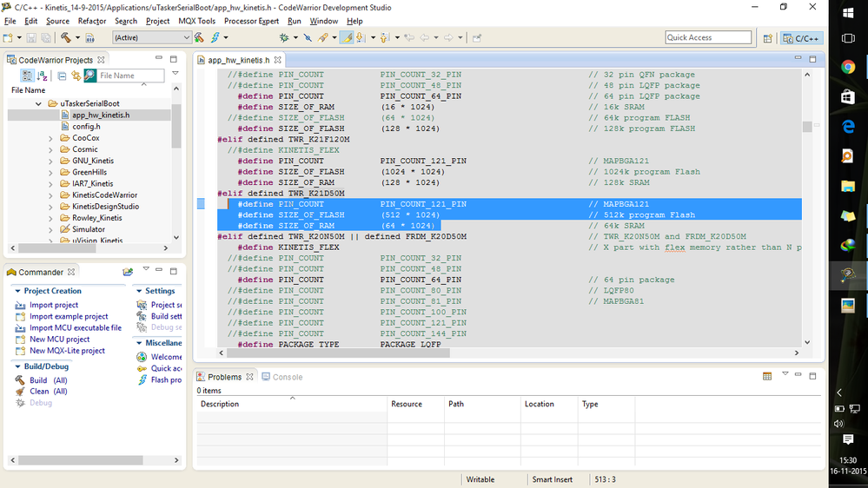Click the New MCU project link

pos(59,340)
